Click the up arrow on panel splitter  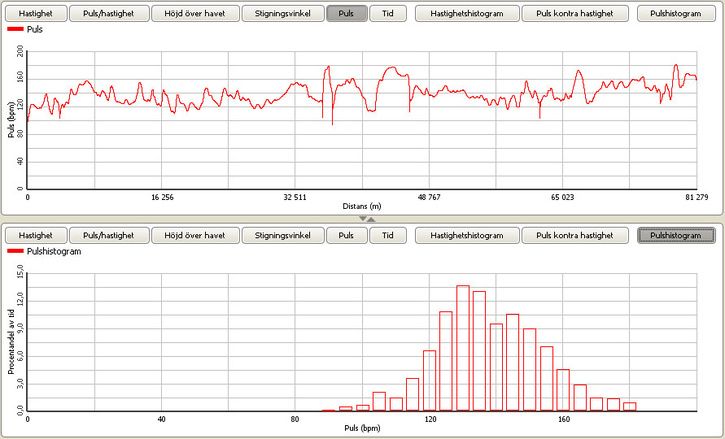[371, 220]
